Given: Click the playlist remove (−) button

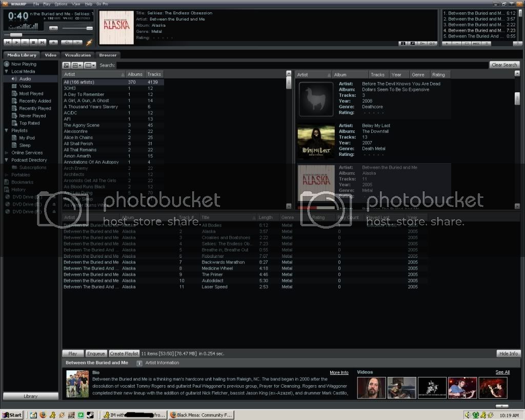Looking at the screenshot, I should [x=457, y=44].
